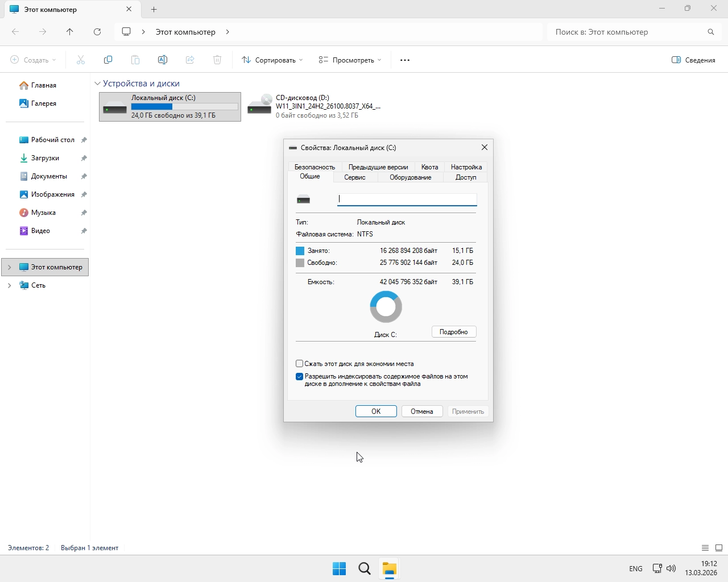Image resolution: width=728 pixels, height=582 pixels.
Task: Uncheck allow indexing file contents checkbox
Action: coord(300,377)
